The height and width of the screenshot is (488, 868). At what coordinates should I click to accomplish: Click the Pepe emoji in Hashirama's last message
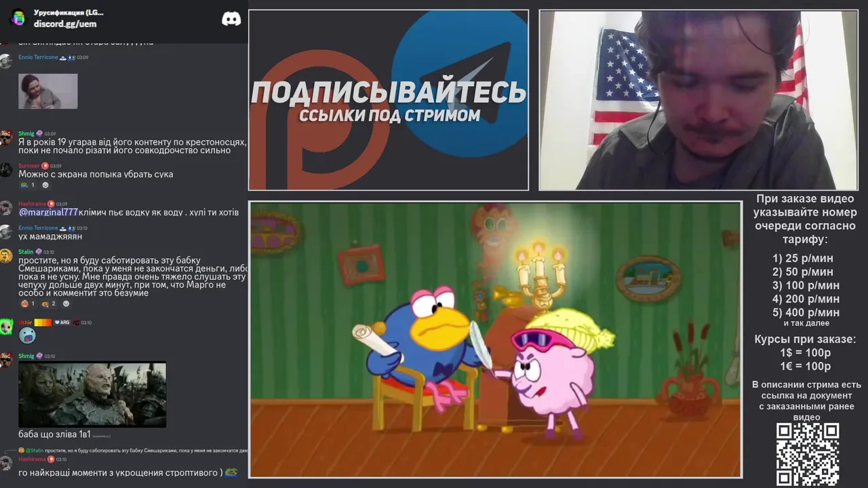[231, 472]
